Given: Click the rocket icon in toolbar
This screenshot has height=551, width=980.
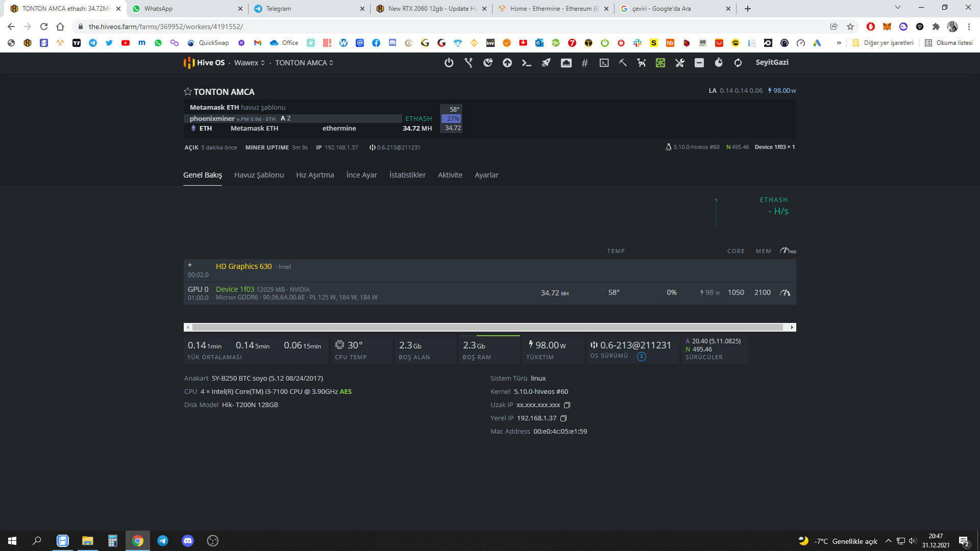Looking at the screenshot, I should point(546,63).
